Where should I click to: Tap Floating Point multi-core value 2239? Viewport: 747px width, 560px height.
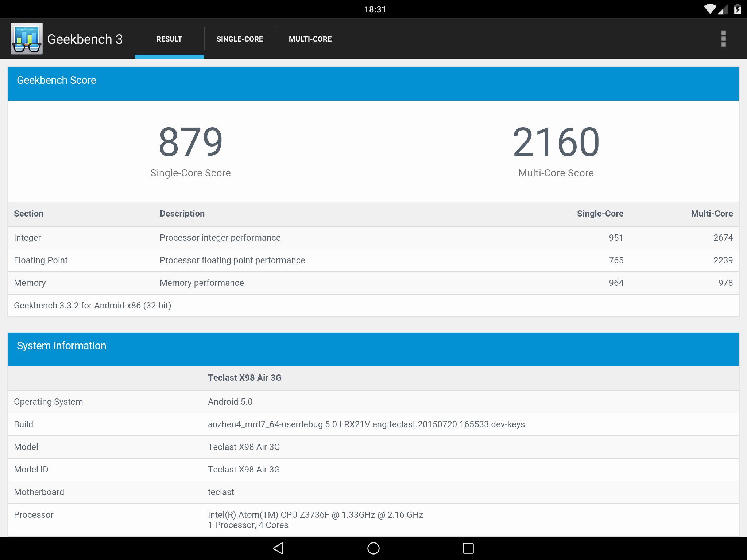click(723, 260)
